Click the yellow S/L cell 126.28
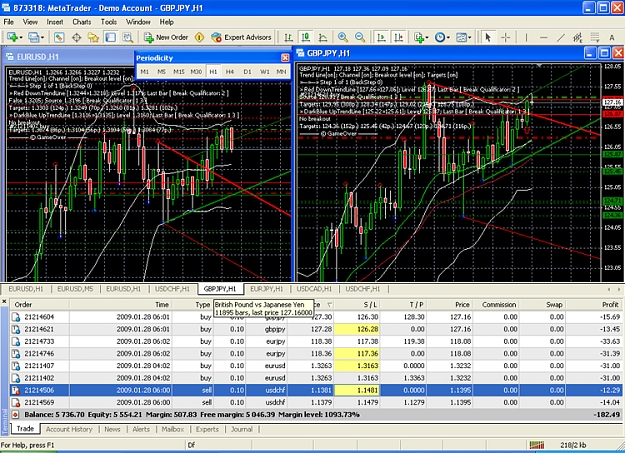This screenshot has height=453, width=625. click(x=357, y=329)
